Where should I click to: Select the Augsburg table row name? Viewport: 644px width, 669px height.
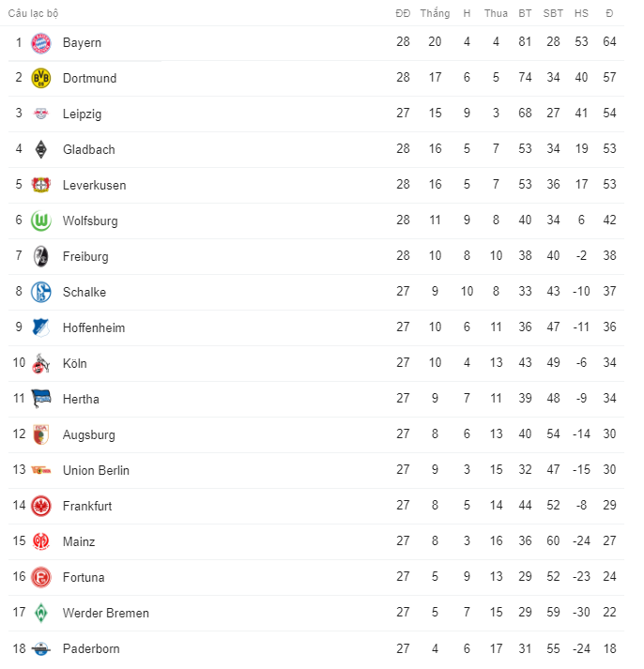click(89, 434)
